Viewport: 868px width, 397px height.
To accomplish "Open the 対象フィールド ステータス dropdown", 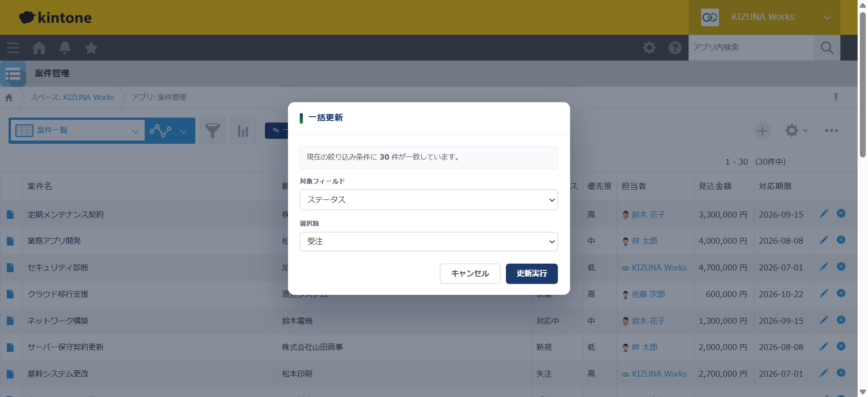I will 429,200.
